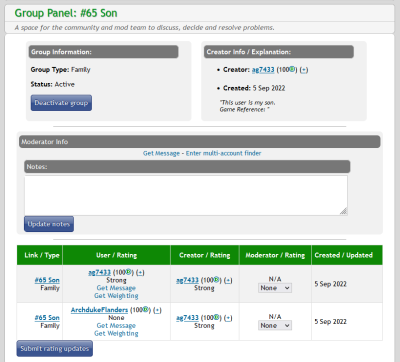Click 5 Sep 2022 date in ArchdukeFlanders row
The height and width of the screenshot is (362, 400).
point(331,322)
